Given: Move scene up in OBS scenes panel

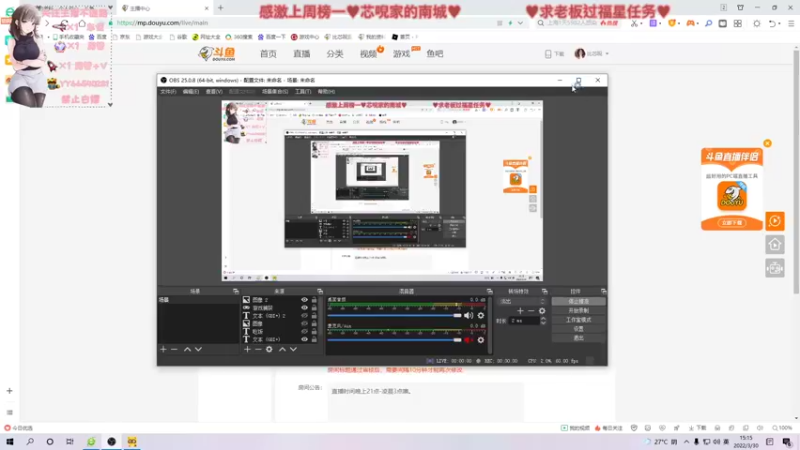Looking at the screenshot, I should [187, 349].
